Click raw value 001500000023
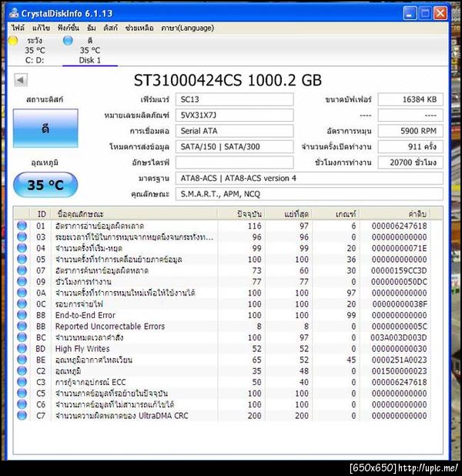The image size is (462, 476). pos(399,371)
